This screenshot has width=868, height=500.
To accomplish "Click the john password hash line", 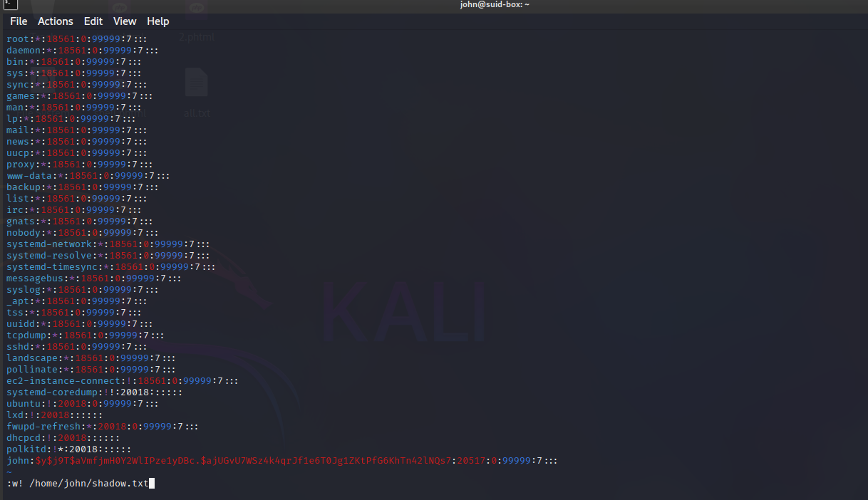I will 281,461.
